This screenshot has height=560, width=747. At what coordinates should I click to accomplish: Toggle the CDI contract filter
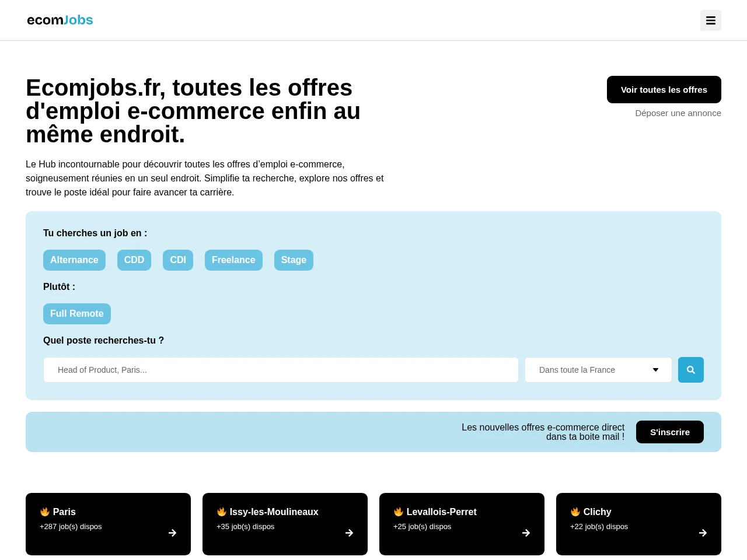click(178, 260)
